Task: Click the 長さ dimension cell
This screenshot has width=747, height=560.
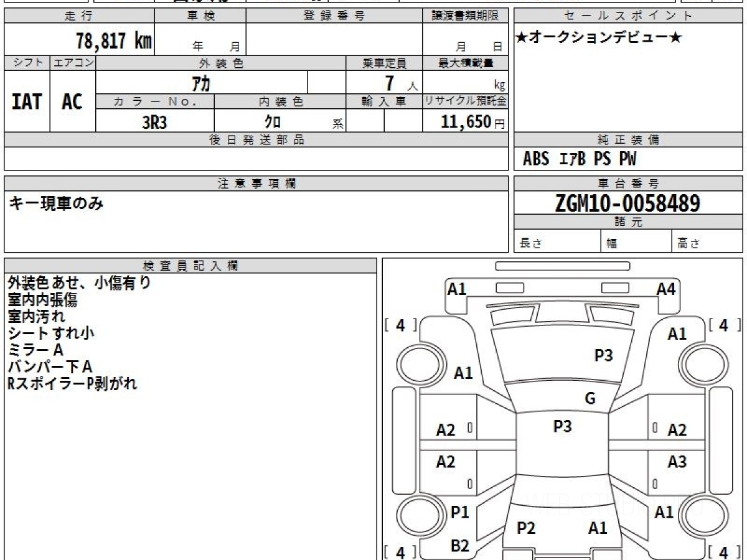Action: pos(558,242)
